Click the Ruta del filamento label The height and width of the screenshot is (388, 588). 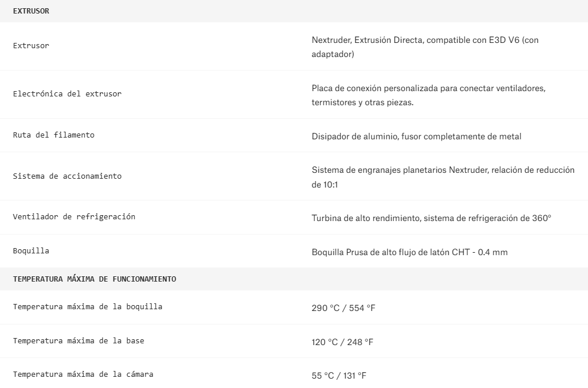coord(54,135)
